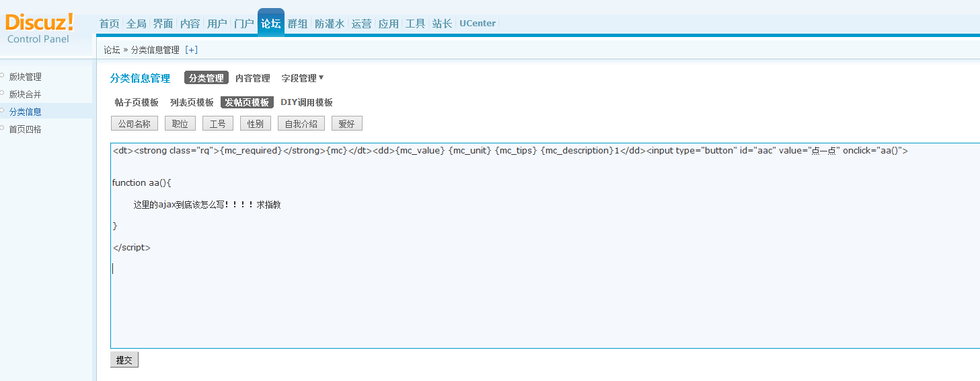The width and height of the screenshot is (980, 381).
Task: Open the 站长 top menu
Action: 442,24
